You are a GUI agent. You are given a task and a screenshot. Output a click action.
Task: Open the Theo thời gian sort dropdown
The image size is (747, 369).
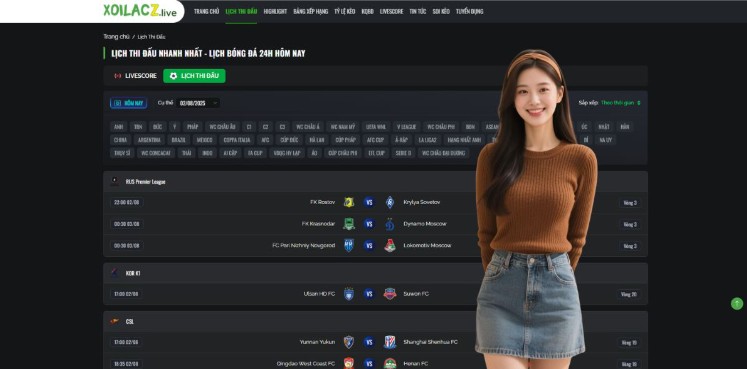[x=621, y=103]
